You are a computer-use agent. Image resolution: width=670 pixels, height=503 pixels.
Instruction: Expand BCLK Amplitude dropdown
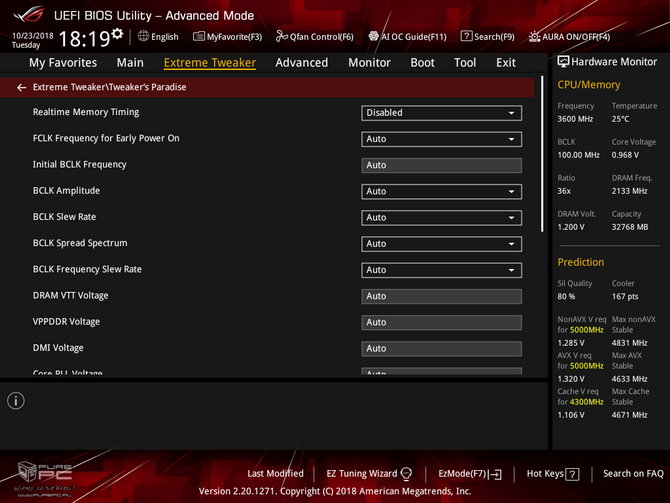[441, 191]
